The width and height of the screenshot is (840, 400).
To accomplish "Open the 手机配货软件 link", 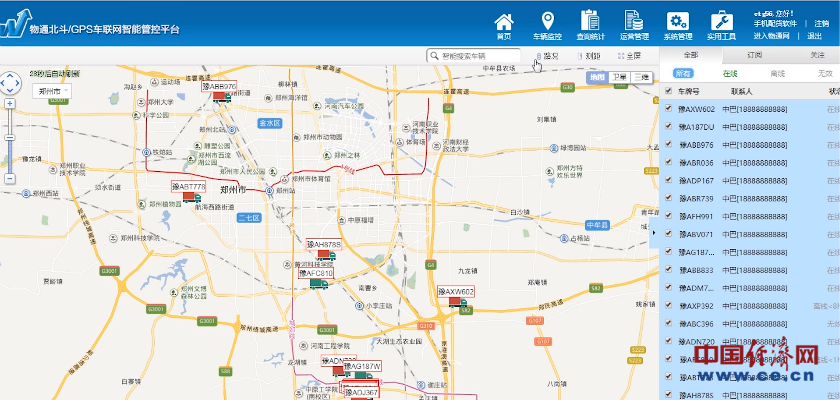I will point(775,24).
